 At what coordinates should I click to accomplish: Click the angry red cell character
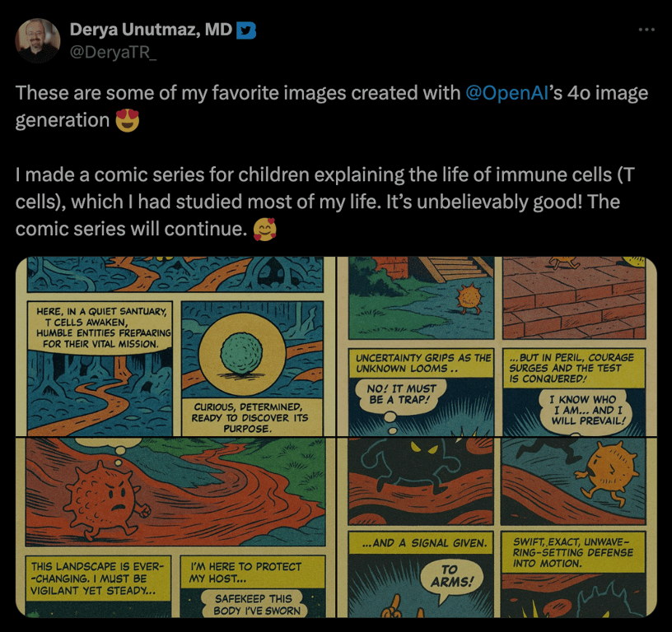click(107, 498)
